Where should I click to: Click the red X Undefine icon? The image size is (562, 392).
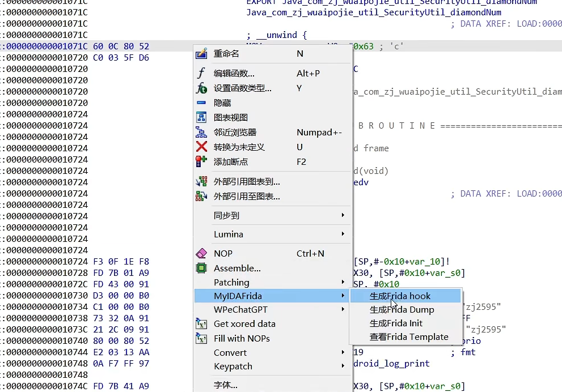[201, 147]
